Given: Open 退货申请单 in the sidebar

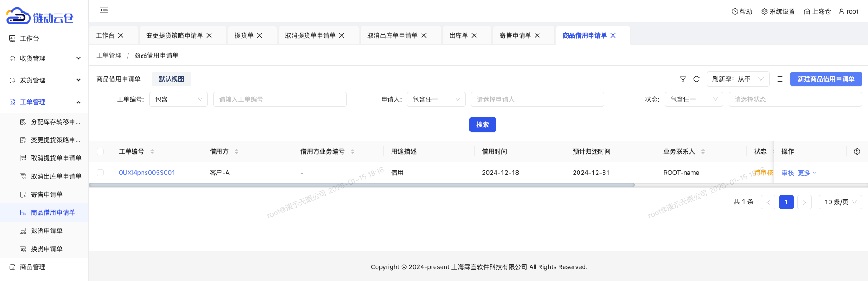Looking at the screenshot, I should [47, 231].
